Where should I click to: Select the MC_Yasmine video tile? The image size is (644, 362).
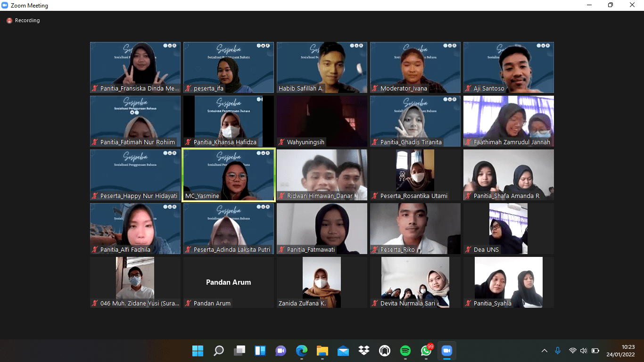tap(229, 175)
